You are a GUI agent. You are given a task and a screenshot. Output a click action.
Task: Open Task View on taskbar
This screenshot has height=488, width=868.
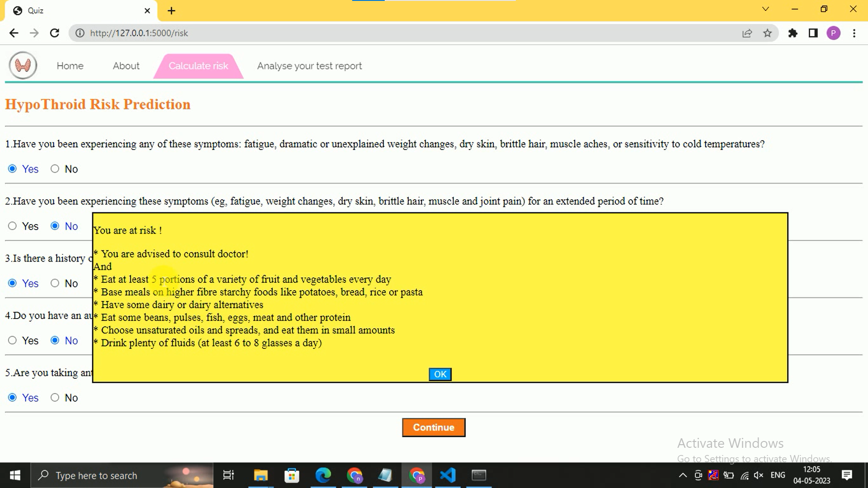click(229, 475)
